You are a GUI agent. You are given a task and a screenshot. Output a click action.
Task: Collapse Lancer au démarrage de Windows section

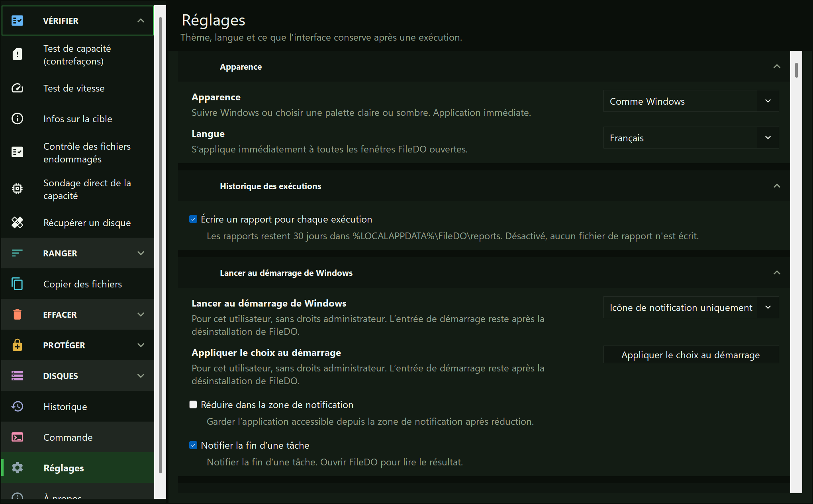777,273
